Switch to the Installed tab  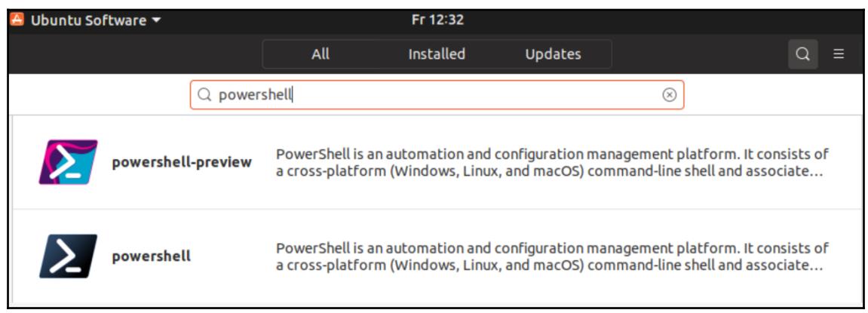[437, 54]
